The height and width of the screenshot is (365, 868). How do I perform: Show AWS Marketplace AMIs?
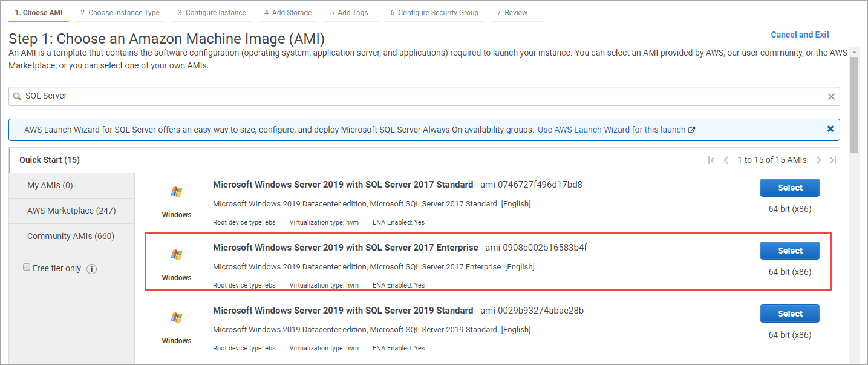71,211
